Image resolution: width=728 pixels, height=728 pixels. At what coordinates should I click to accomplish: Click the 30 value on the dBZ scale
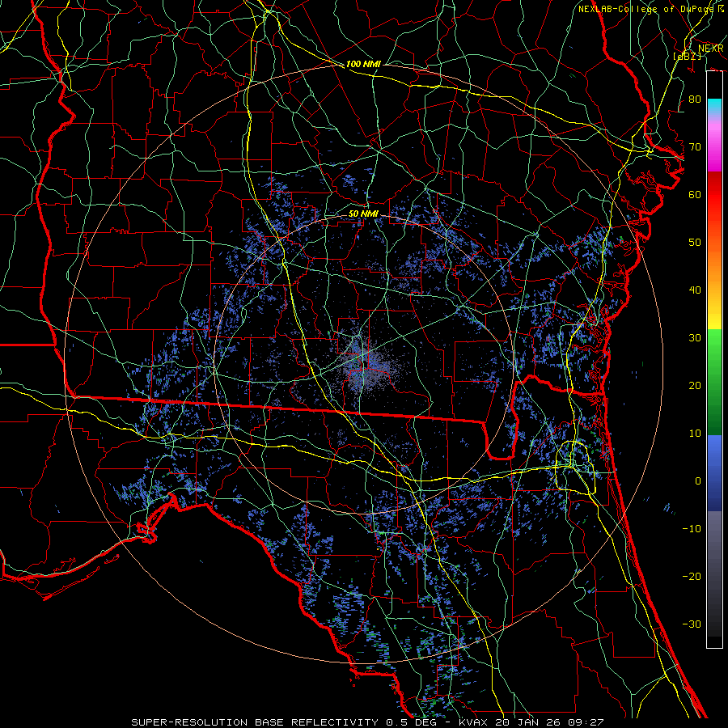coord(695,338)
